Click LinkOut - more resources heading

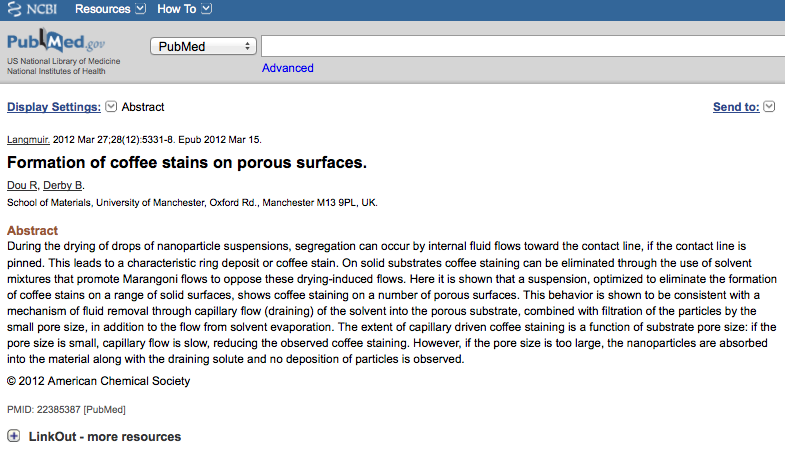point(105,436)
